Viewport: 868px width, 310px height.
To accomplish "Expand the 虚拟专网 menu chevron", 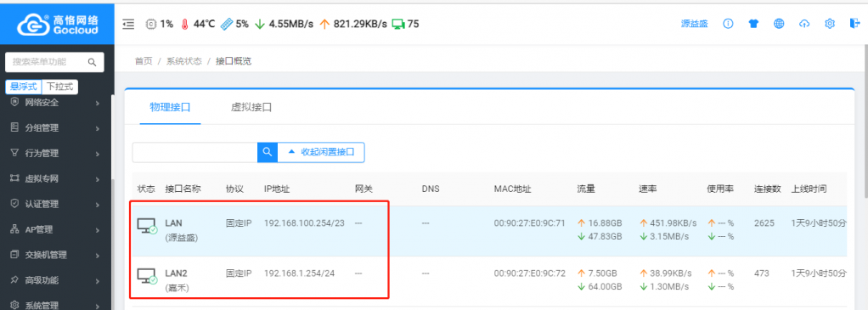I will tap(97, 179).
